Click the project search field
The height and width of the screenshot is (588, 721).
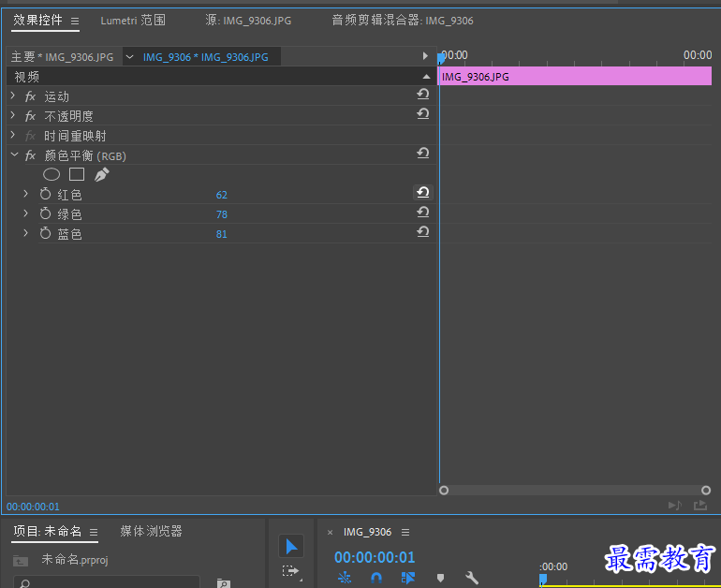point(107,582)
